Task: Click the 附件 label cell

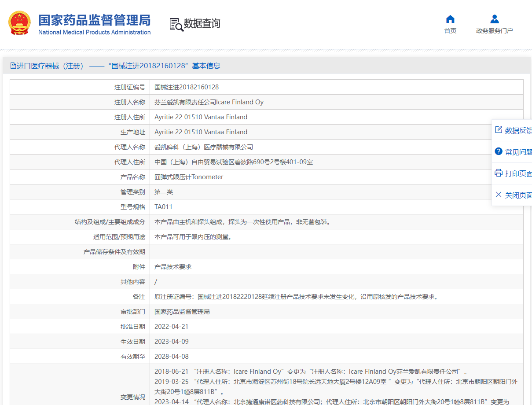Action: coord(80,267)
